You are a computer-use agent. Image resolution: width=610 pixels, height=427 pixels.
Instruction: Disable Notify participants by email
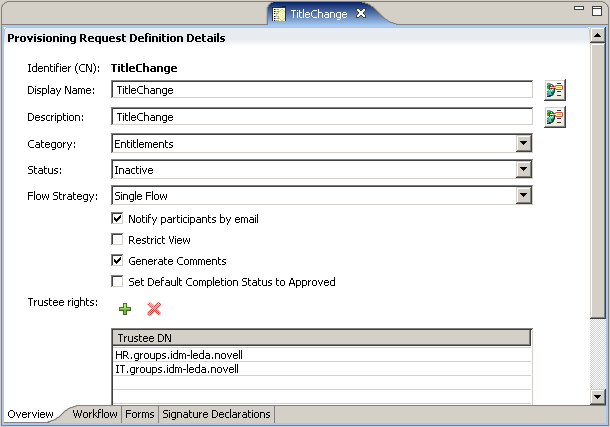pyautogui.click(x=117, y=219)
